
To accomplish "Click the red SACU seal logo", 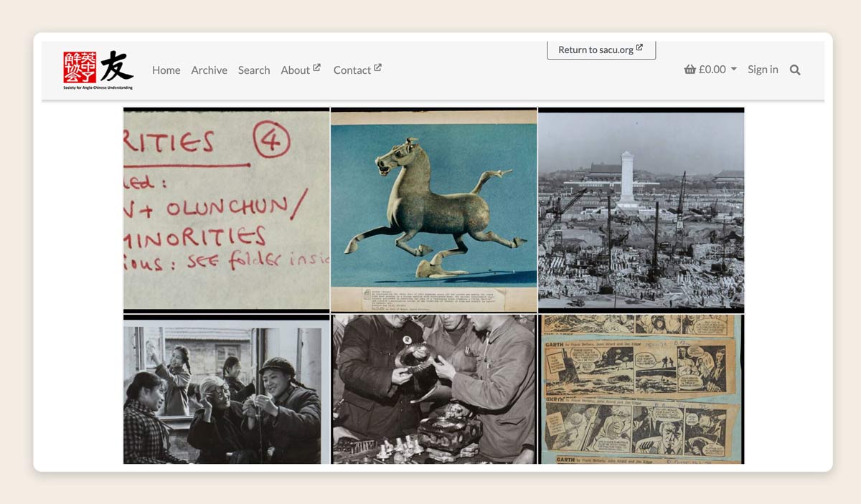I will coord(80,67).
